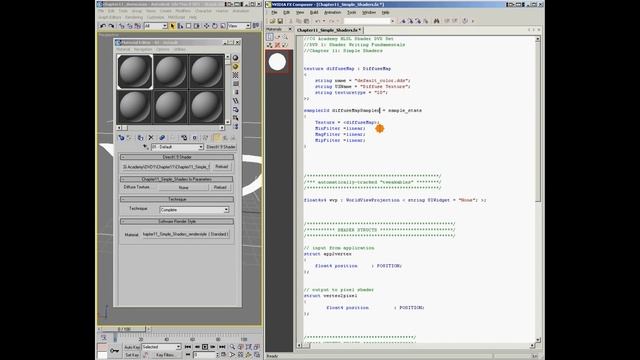The width and height of the screenshot is (640, 360).
Task: Click Diffuse Texture None map button
Action: (184, 187)
